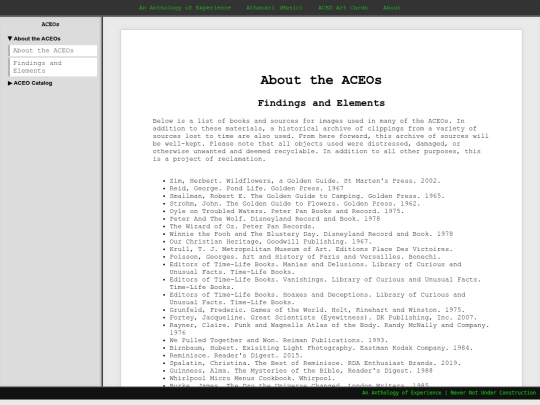This screenshot has height=405, width=540.
Task: Click the Guinness Mysteries of the Bible entry
Action: tap(301, 370)
